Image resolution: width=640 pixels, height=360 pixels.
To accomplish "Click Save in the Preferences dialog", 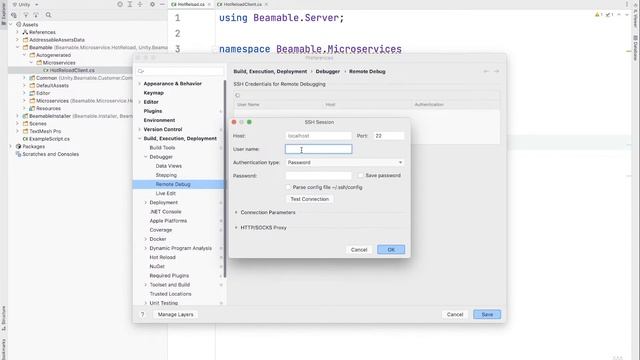I will tap(487, 315).
